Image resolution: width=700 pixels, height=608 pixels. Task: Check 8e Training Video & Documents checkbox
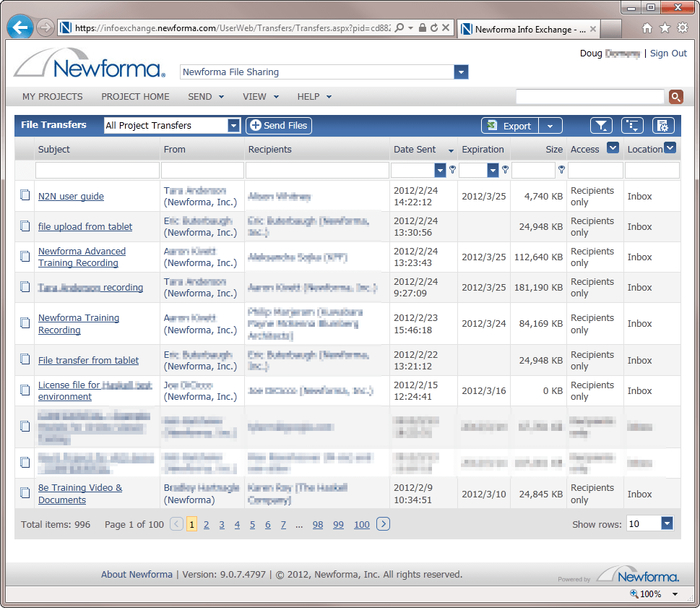(x=25, y=493)
